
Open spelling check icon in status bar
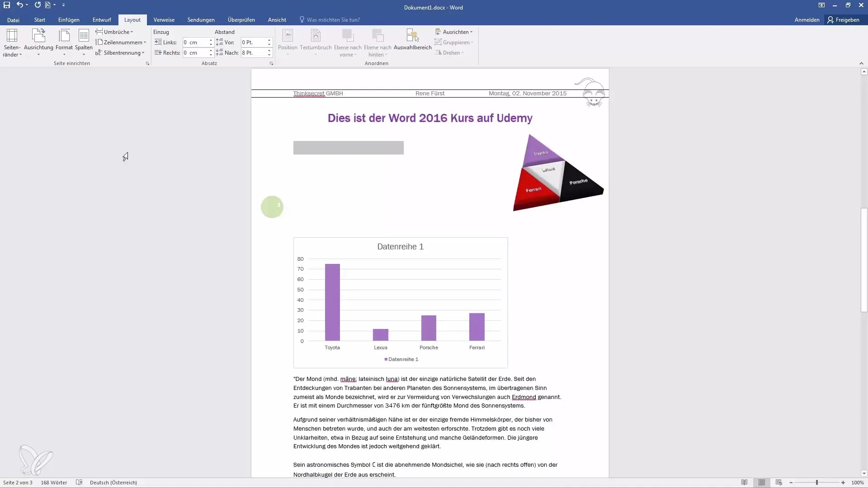(79, 483)
